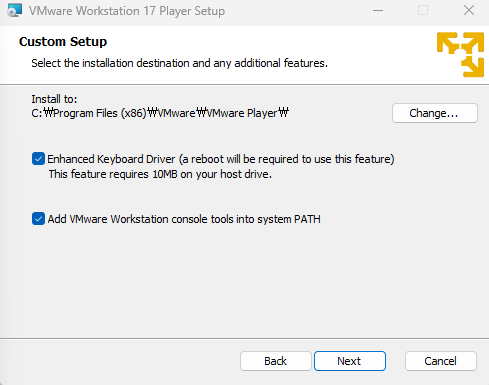
Task: Cancel the VMware Player setup
Action: click(x=441, y=361)
